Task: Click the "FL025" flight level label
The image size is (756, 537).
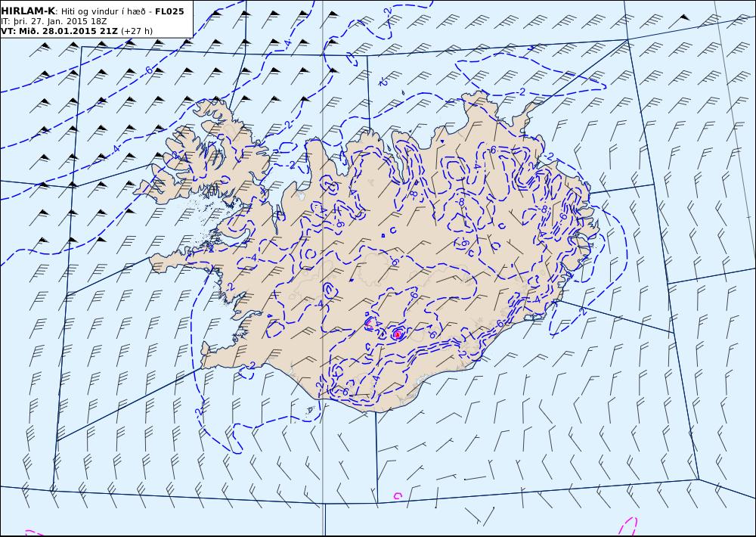Action: click(169, 11)
